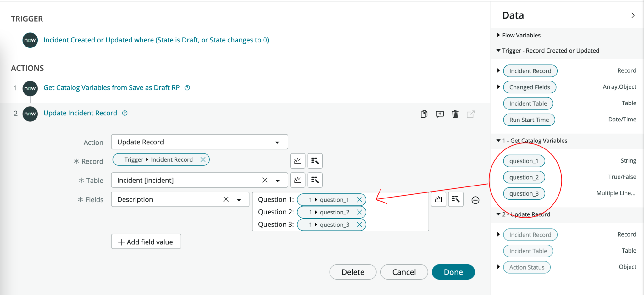Screen dimensions: 644x295
Task: Add a comment to Update Incident Record action
Action: tap(440, 114)
